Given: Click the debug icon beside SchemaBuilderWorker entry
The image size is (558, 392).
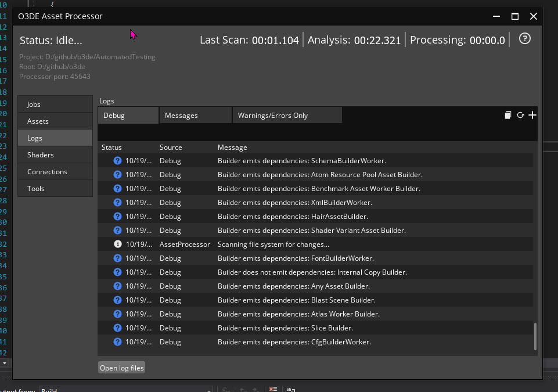Looking at the screenshot, I should click(117, 160).
